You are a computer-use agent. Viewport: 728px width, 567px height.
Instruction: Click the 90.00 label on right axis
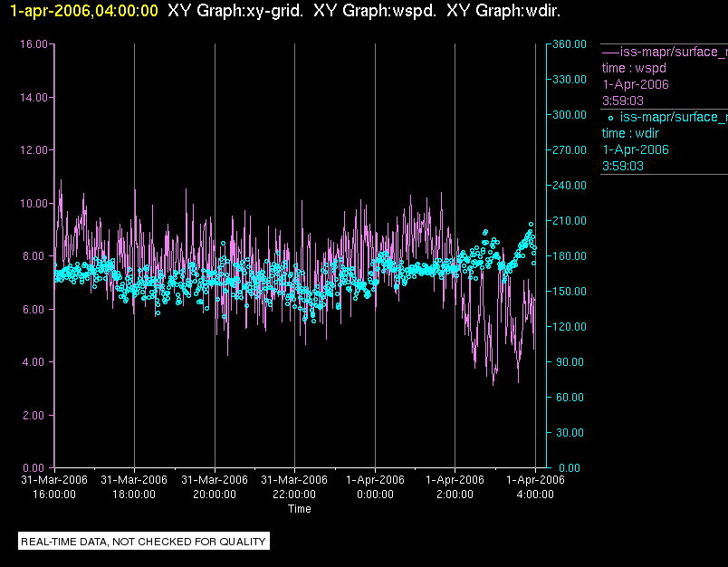click(570, 361)
